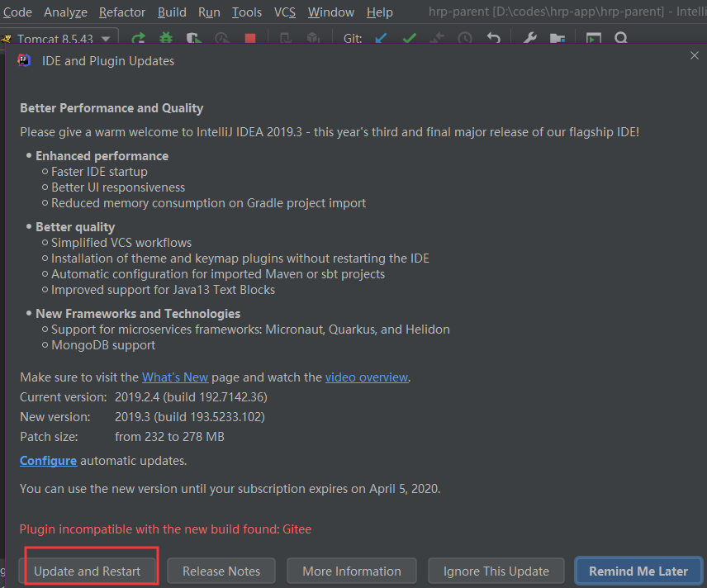The height and width of the screenshot is (588, 707).
Task: Revert changes with the undo arrow icon
Action: pos(494,38)
